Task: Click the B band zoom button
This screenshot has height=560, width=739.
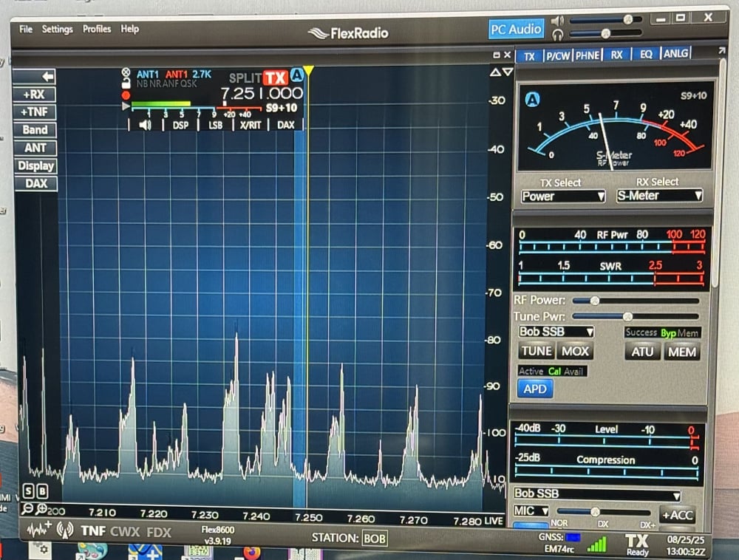Action: 42,491
